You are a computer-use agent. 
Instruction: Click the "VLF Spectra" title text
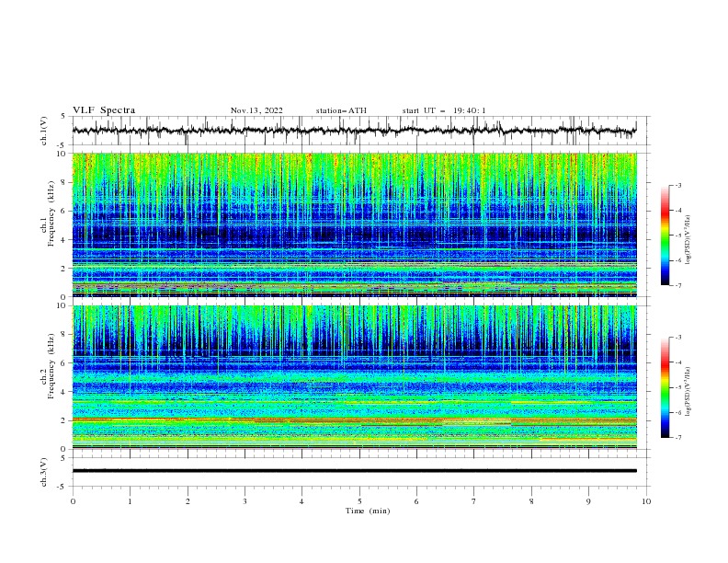point(104,110)
